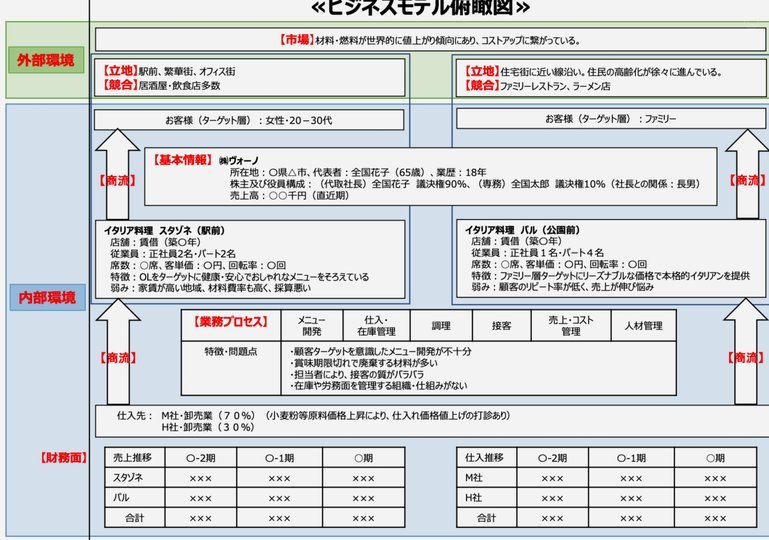769x540 pixels.
Task: Click '合計' row label in 仕入推移 table
Action: pos(487,517)
